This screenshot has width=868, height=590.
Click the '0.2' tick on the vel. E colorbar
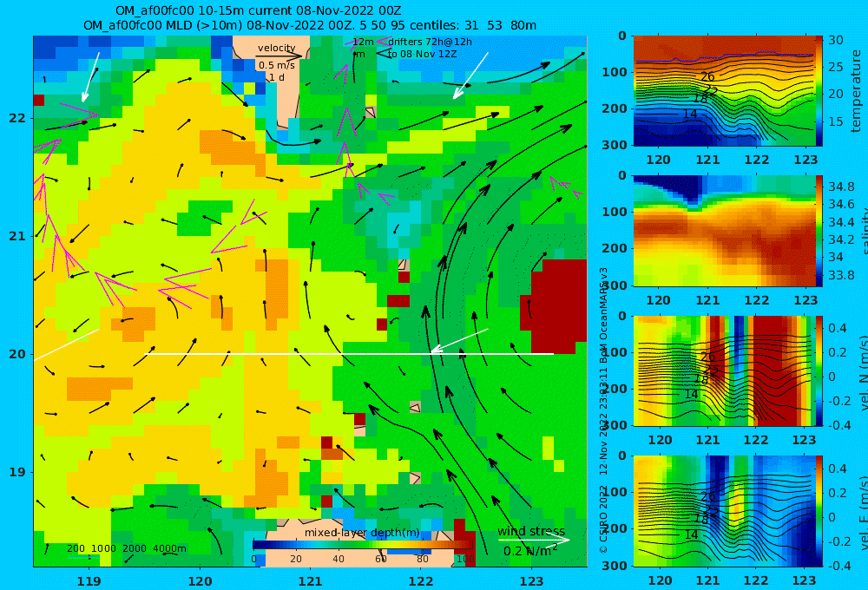coord(837,493)
